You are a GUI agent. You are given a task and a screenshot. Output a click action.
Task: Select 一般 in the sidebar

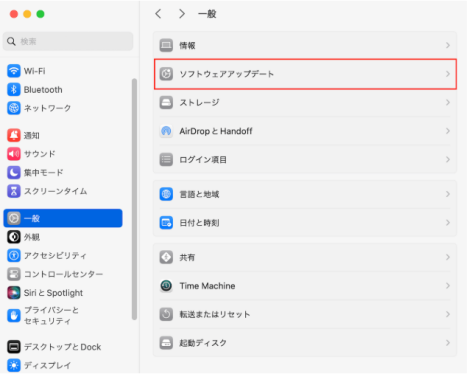click(63, 218)
